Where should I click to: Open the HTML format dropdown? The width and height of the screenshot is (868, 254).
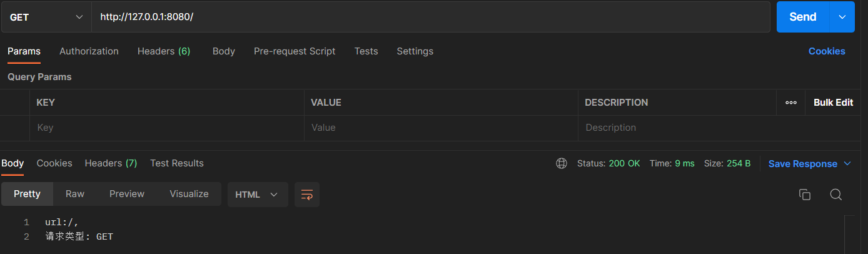pyautogui.click(x=257, y=195)
